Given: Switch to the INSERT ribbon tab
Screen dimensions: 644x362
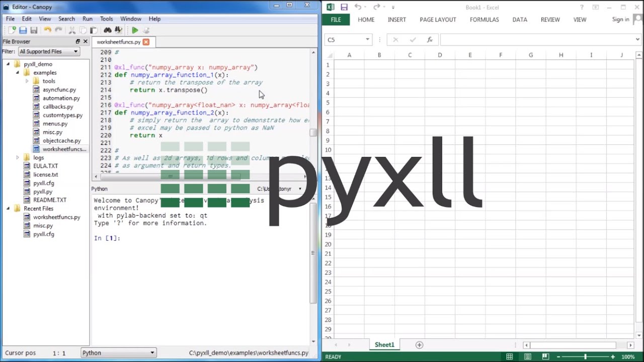Looking at the screenshot, I should [x=397, y=20].
